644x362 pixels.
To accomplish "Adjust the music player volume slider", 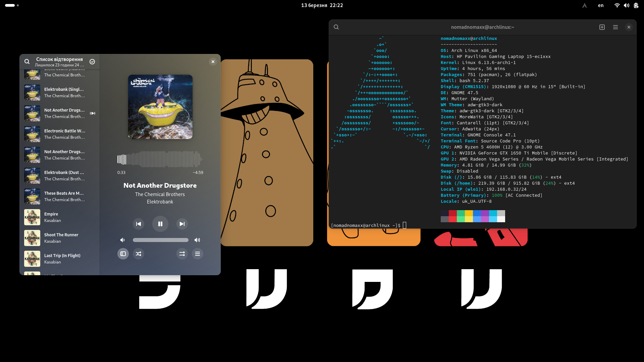I will [x=160, y=240].
